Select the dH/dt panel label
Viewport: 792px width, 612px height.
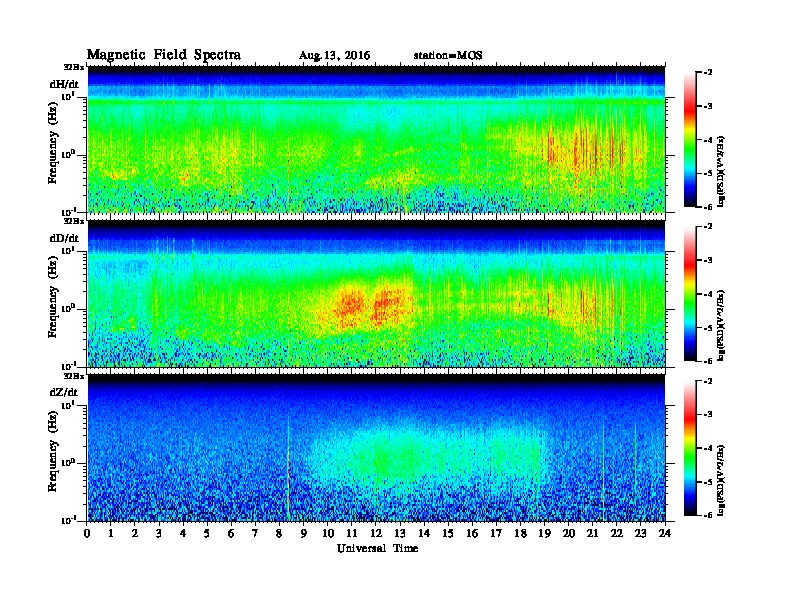[x=64, y=84]
